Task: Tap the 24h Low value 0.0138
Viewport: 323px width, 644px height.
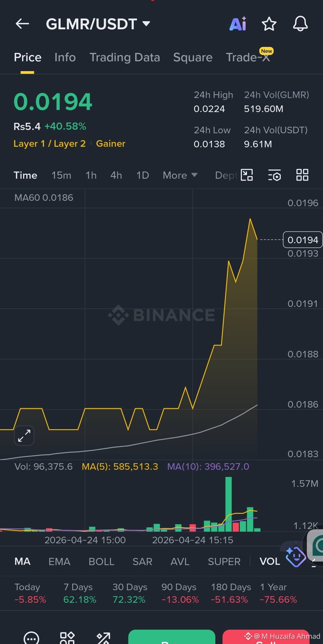Action: click(x=209, y=144)
